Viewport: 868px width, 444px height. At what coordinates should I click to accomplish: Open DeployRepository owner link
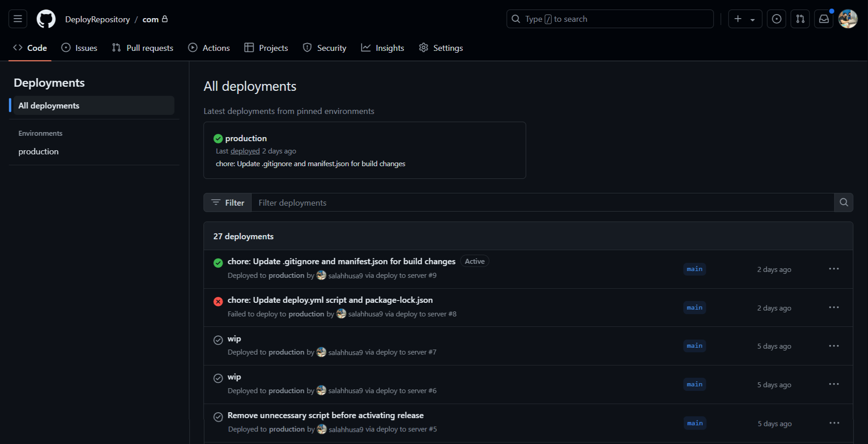[x=97, y=19]
